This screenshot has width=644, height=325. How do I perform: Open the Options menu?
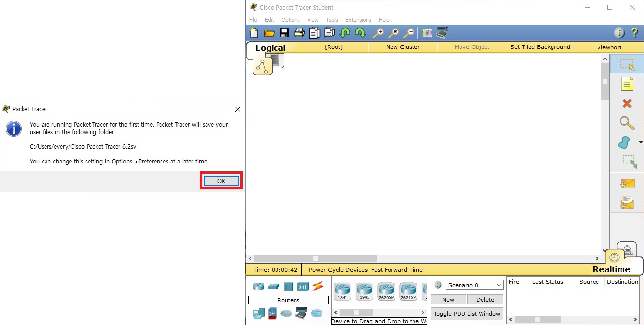291,20
